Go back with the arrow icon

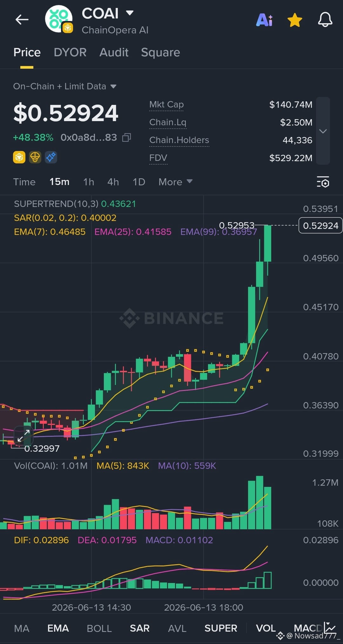[x=22, y=20]
